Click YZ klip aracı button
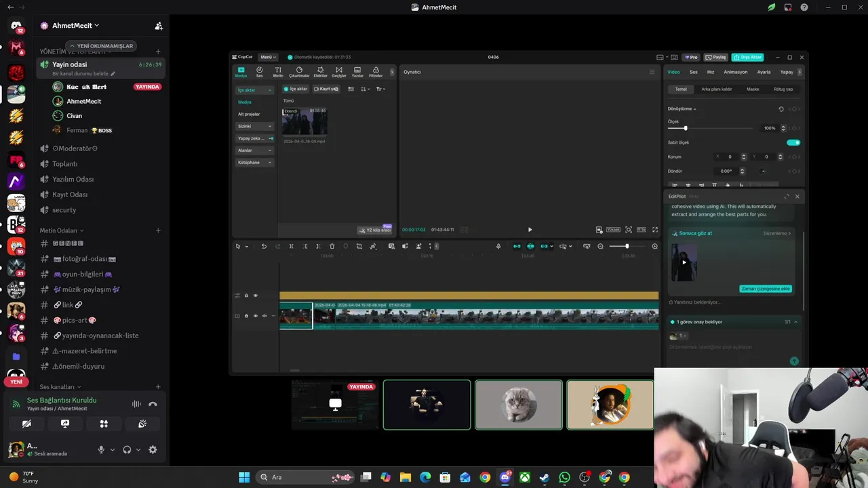This screenshot has height=488, width=868. 375,230
